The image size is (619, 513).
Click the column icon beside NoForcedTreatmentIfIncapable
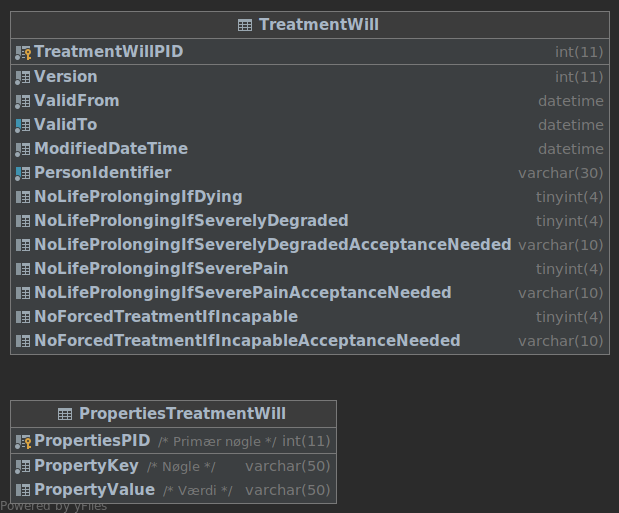[23, 317]
